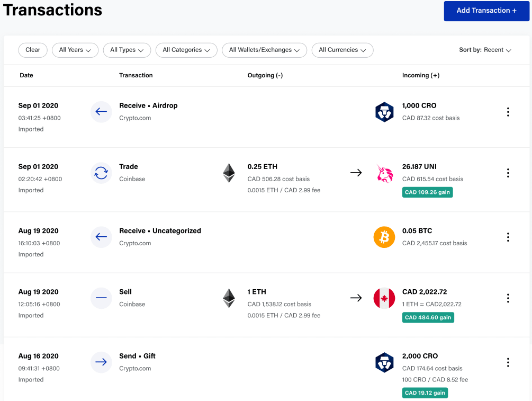
Task: Select the Bitcoin coin icon
Action: 384,237
